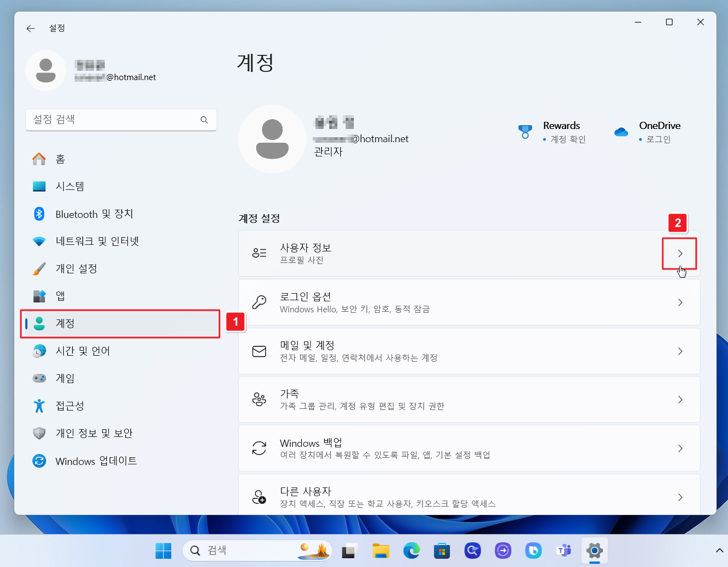The height and width of the screenshot is (567, 728).
Task: Open Microsoft Teams from the taskbar
Action: (x=563, y=551)
